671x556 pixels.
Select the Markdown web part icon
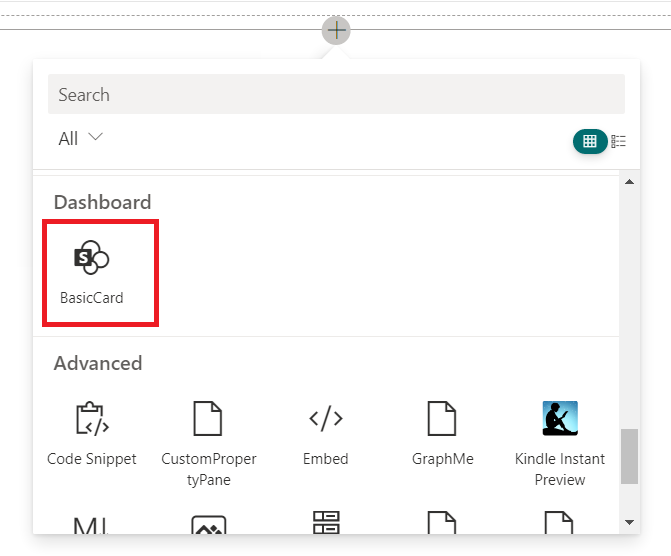[92, 524]
